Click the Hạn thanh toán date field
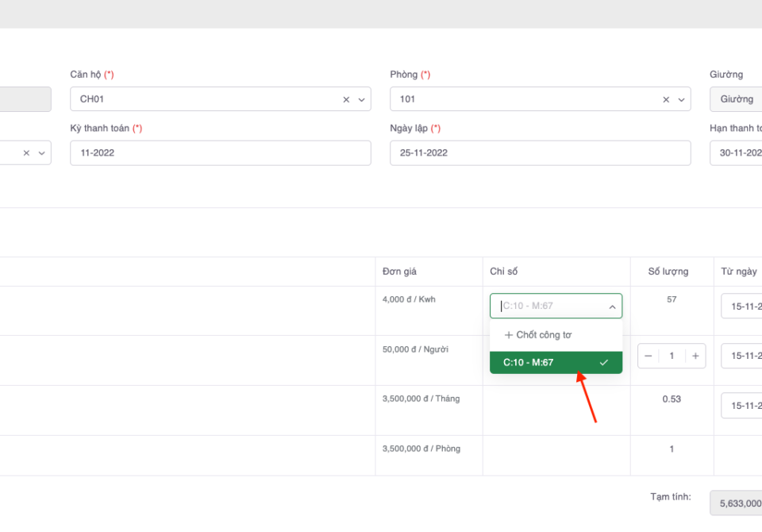The width and height of the screenshot is (762, 532). tap(736, 153)
